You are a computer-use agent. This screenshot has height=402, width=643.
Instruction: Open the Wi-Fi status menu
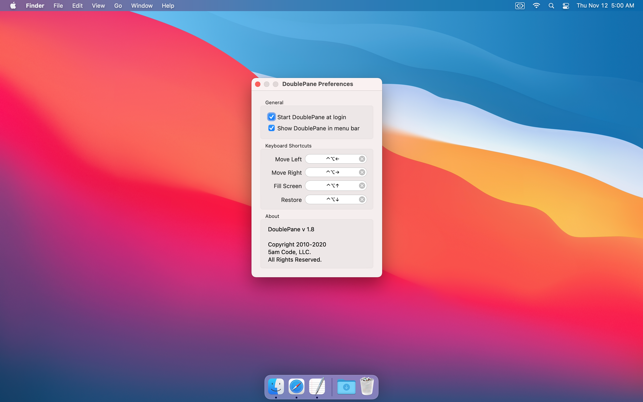[x=536, y=6]
